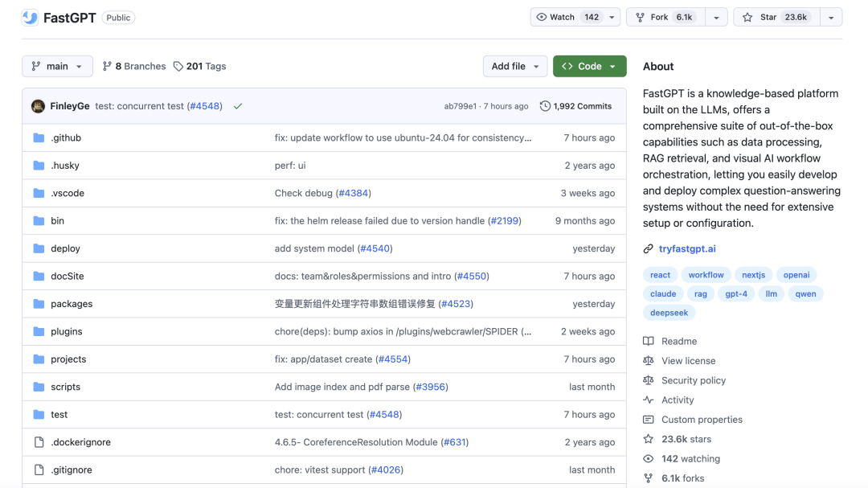This screenshot has height=488, width=868.
Task: Open the 1,992 Commits history
Action: point(575,106)
